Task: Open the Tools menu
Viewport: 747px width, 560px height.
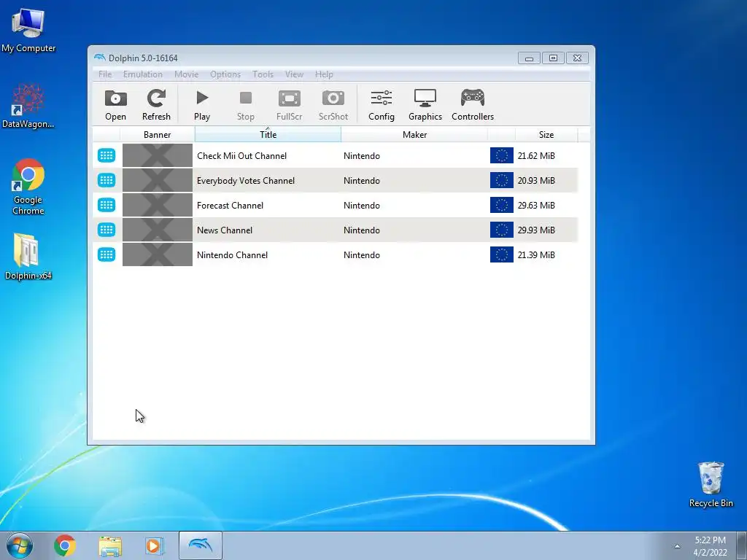Action: click(263, 74)
